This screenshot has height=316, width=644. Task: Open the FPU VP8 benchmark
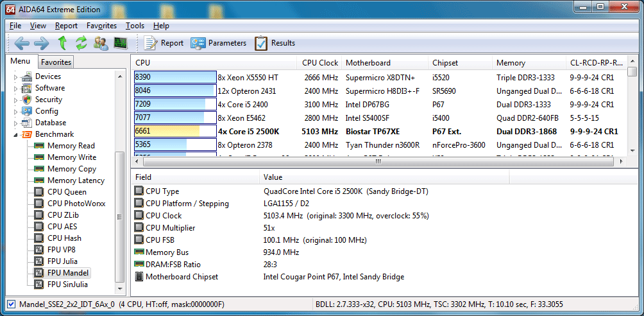tap(61, 249)
